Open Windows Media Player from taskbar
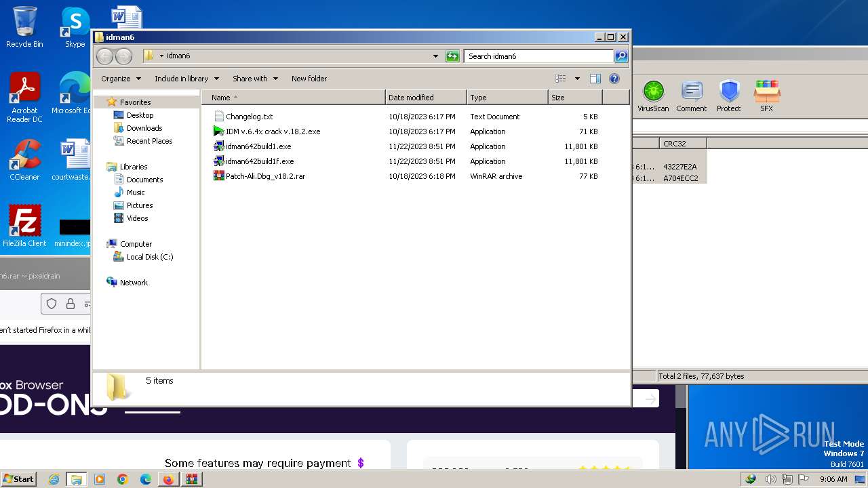The width and height of the screenshot is (868, 488). [x=100, y=479]
